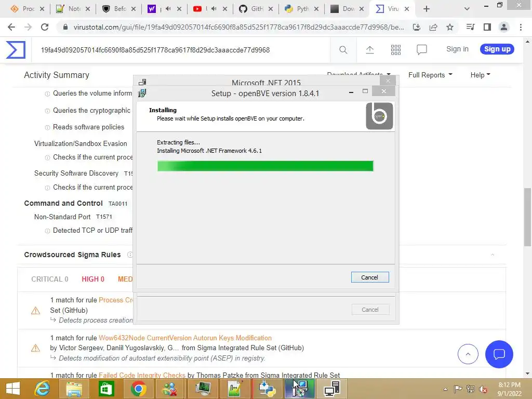Launch Internet Explorer from taskbar
This screenshot has height=399, width=532.
click(x=43, y=389)
